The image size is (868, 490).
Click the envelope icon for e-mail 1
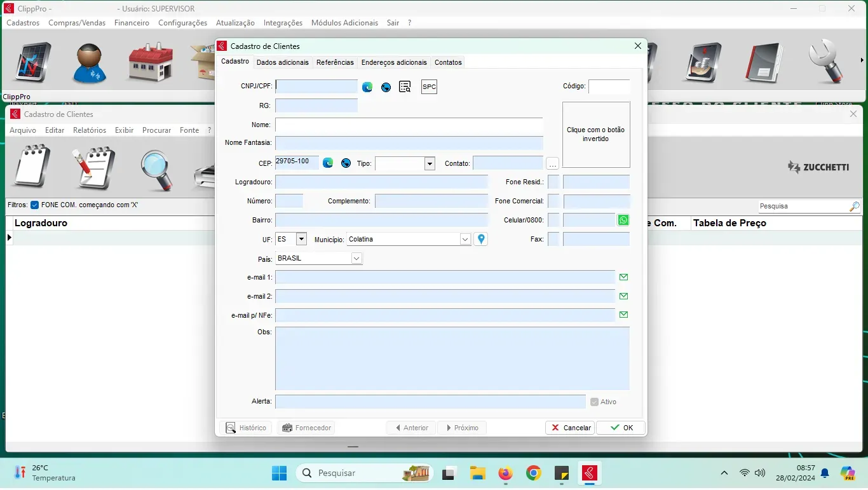click(623, 277)
